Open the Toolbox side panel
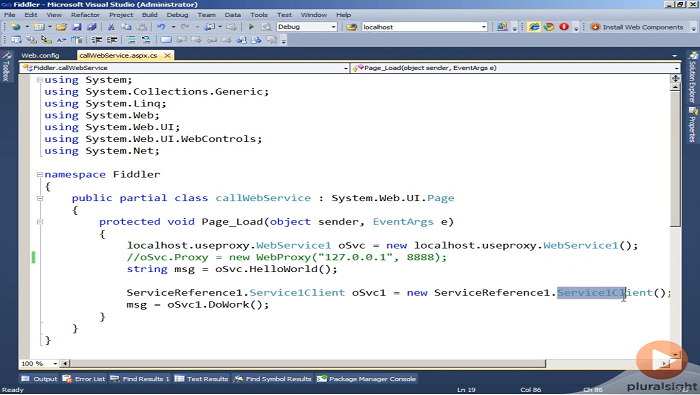This screenshot has width=700, height=395. (6, 67)
